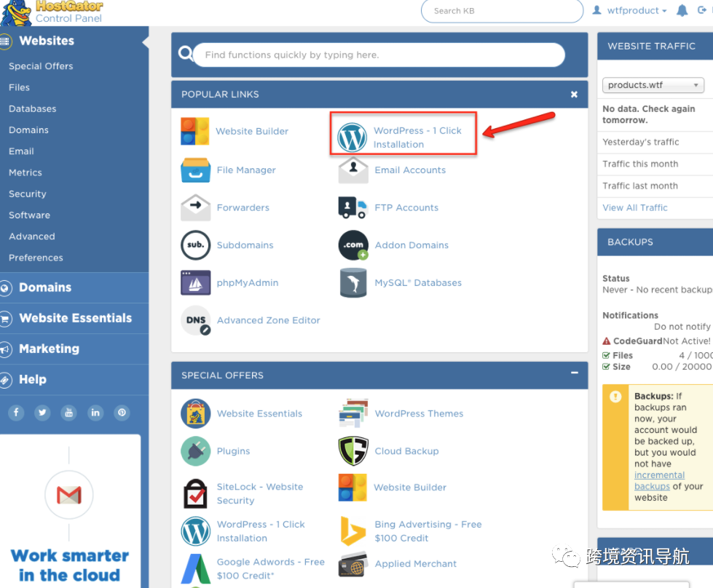This screenshot has width=713, height=588.
Task: Click the Size backup check icon
Action: [606, 367]
